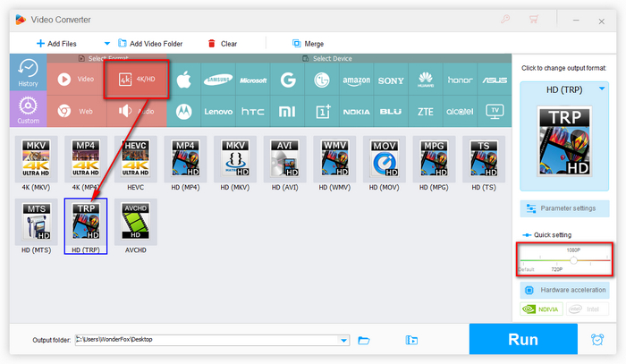Screen dimensions: 626x364
Task: Select the 4K (MP4) format
Action: (x=86, y=164)
